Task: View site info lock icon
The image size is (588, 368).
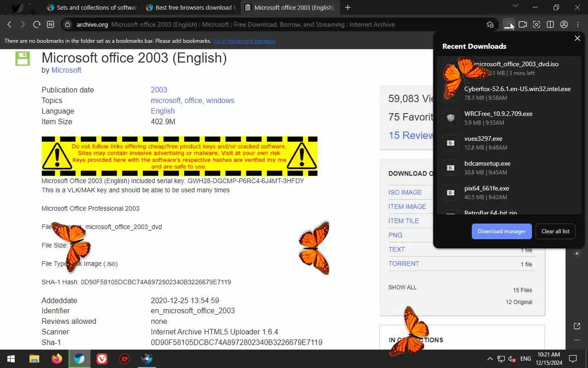Action: click(x=68, y=24)
